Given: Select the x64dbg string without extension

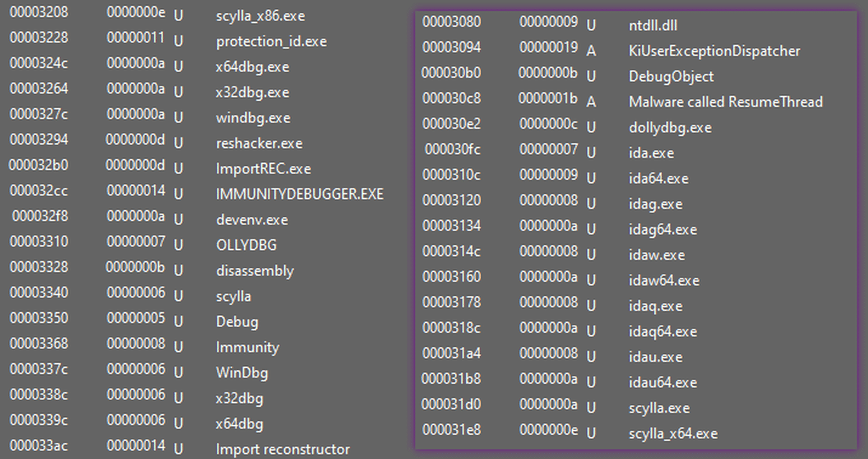Looking at the screenshot, I should (240, 424).
